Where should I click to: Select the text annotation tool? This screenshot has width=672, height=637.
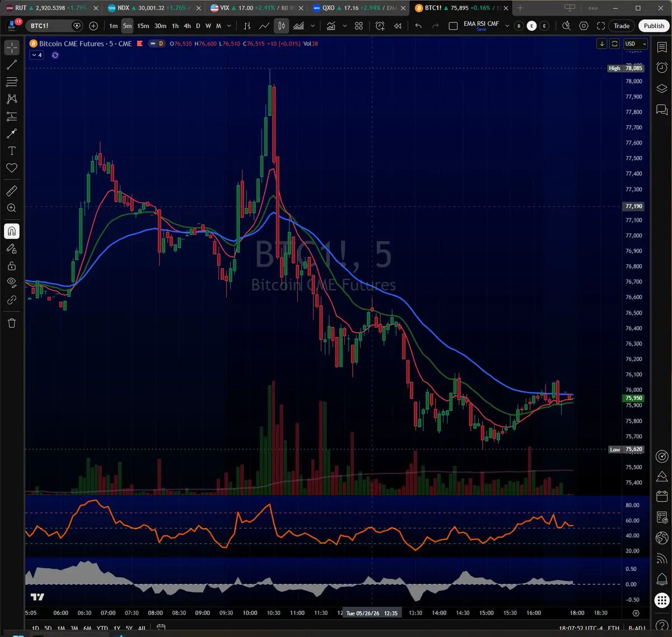click(x=12, y=151)
